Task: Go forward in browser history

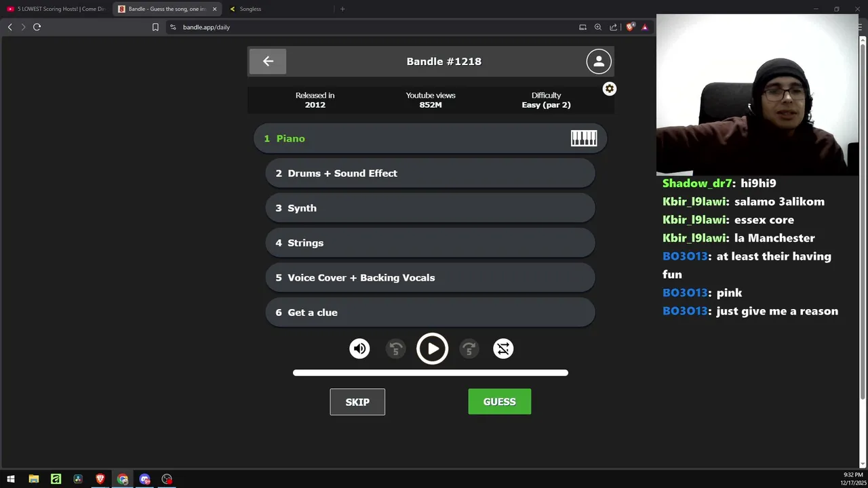Action: point(23,27)
